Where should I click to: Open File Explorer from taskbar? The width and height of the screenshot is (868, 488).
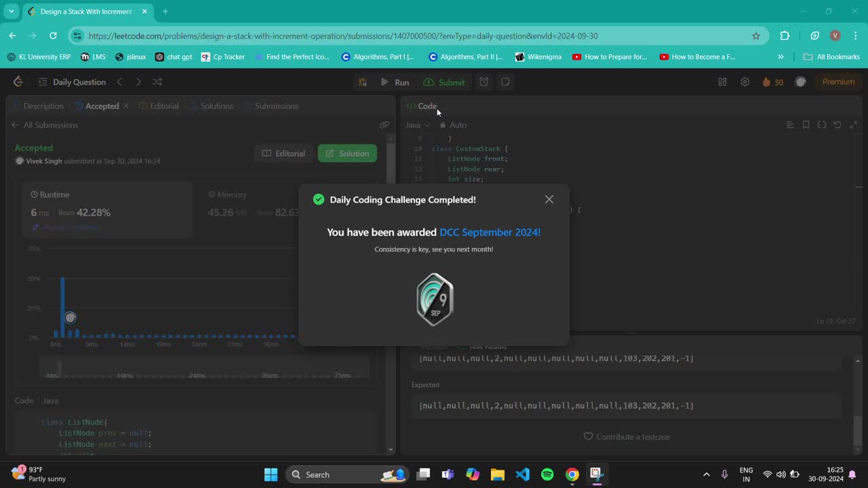pos(497,474)
